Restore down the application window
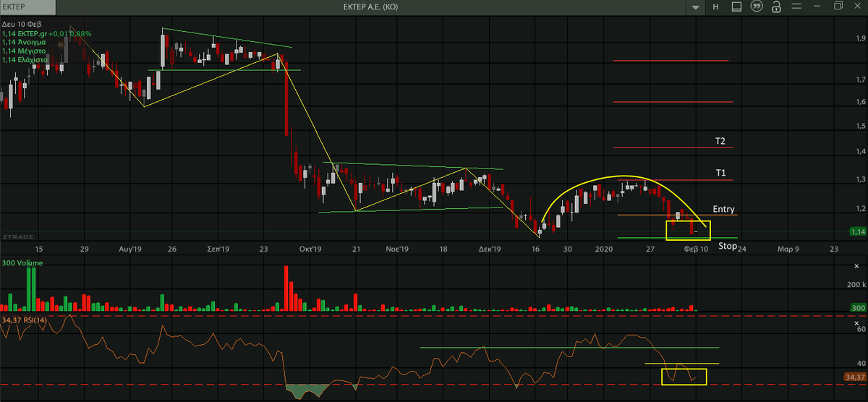The image size is (868, 402). coord(838,7)
